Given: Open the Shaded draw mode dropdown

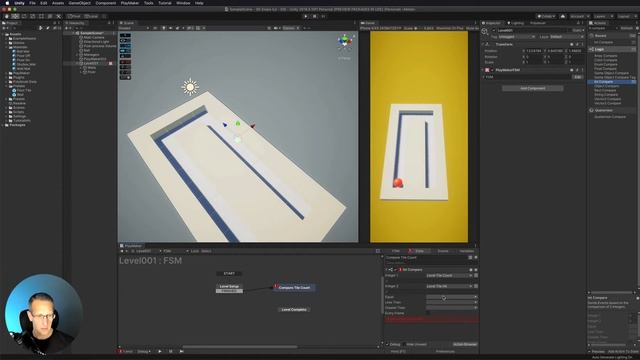Looking at the screenshot, I should pos(134,28).
